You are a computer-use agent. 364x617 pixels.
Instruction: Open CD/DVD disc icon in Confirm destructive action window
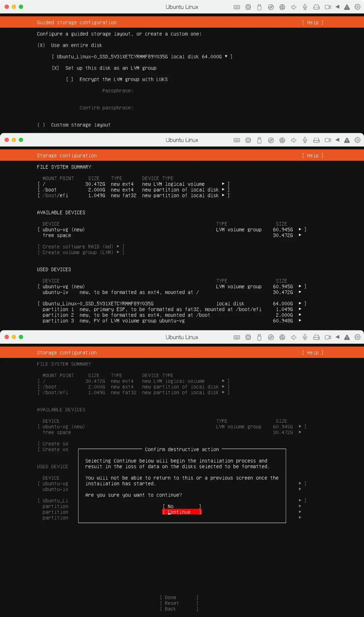(271, 337)
